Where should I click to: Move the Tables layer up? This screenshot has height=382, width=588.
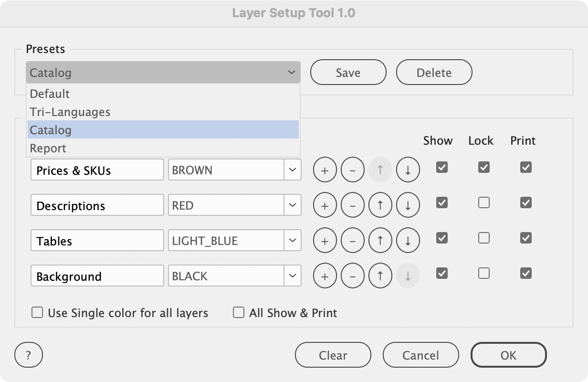click(x=380, y=241)
